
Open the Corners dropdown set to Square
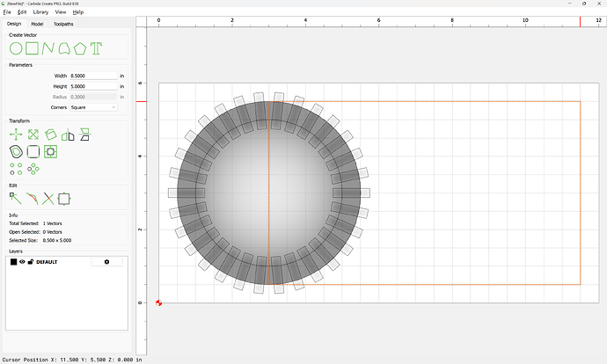[92, 107]
